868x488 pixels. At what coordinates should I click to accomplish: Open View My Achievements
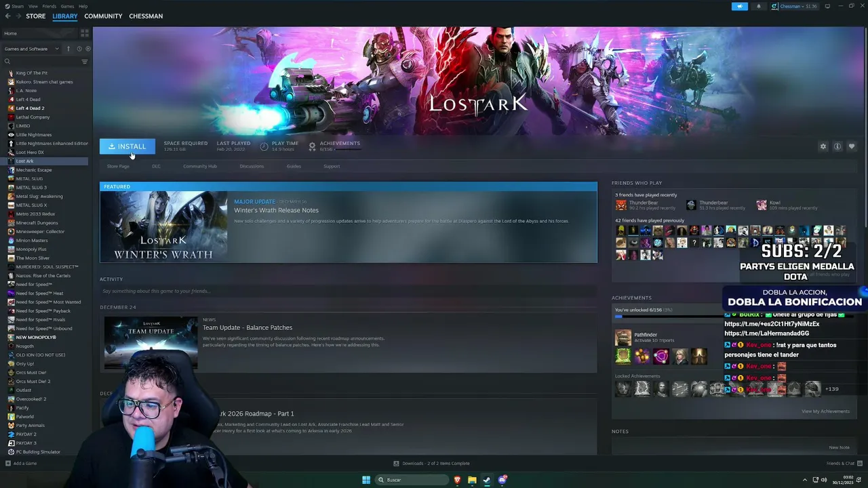pos(825,411)
